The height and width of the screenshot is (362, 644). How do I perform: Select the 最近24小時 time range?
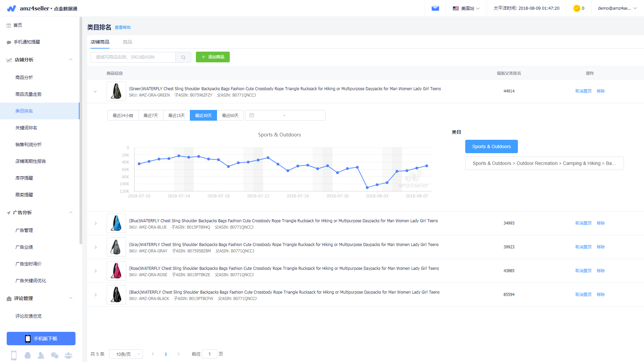pos(123,115)
